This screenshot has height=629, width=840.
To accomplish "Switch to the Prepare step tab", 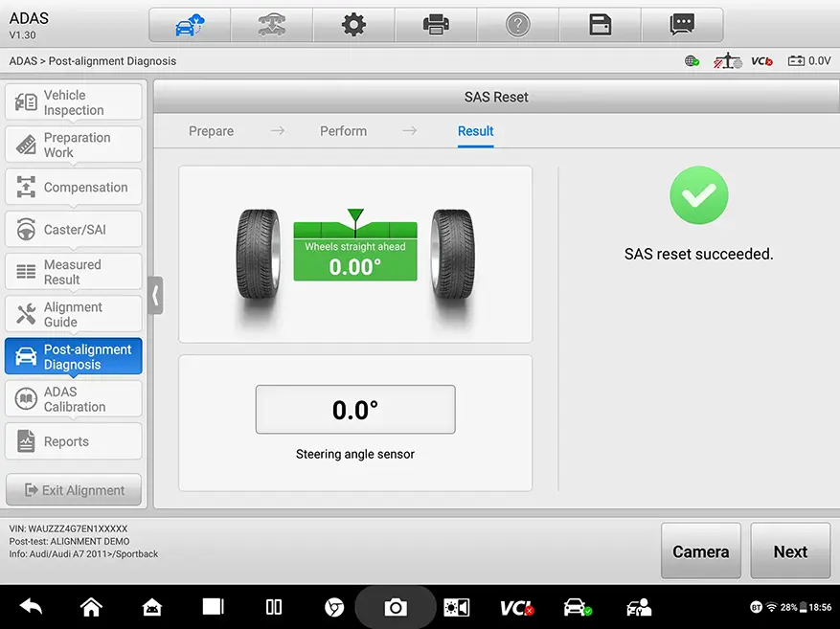I will (x=211, y=131).
